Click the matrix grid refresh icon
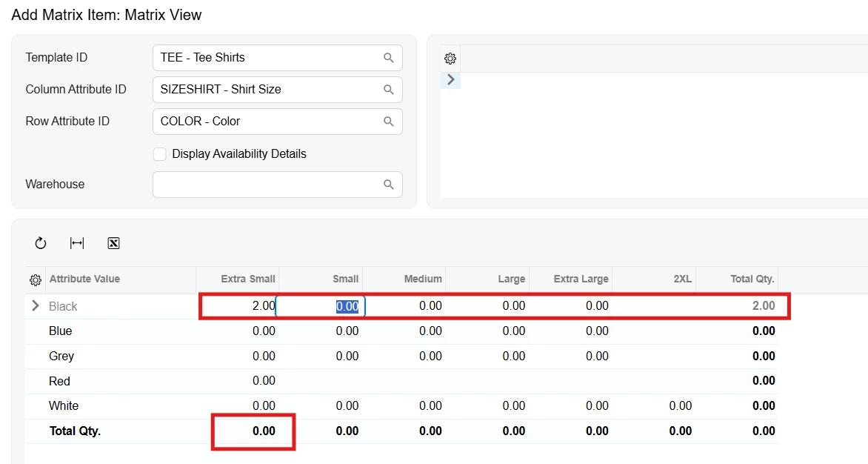This screenshot has width=868, height=464. coord(41,243)
